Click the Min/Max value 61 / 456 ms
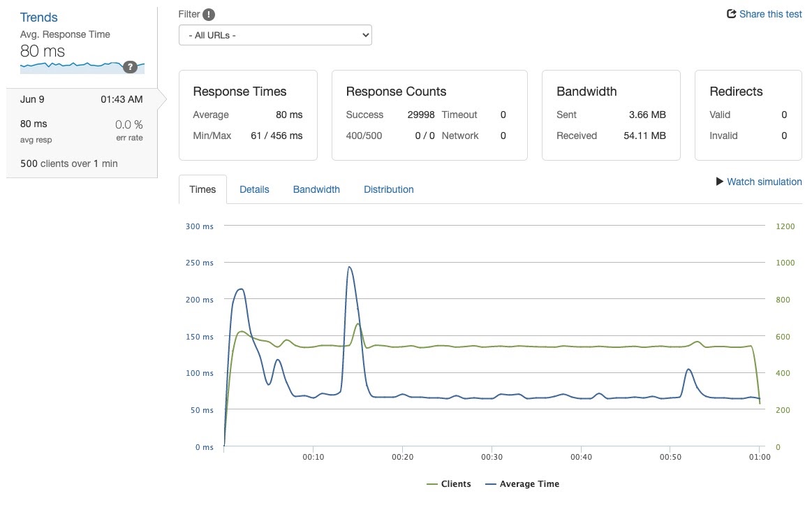This screenshot has width=812, height=510. coord(276,136)
